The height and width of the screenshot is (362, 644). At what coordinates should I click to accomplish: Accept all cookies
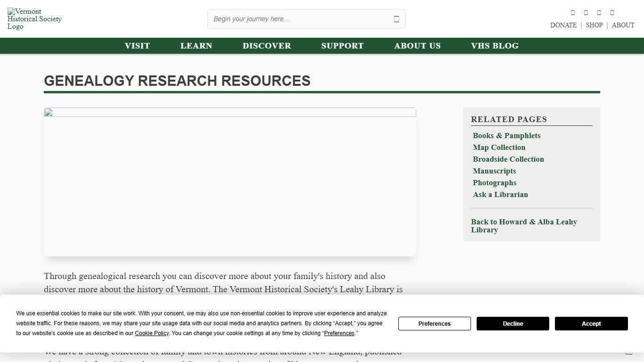591,324
